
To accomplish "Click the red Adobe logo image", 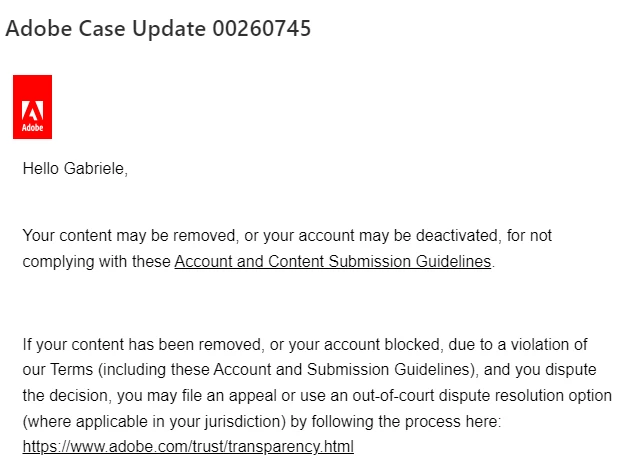I will 32,107.
